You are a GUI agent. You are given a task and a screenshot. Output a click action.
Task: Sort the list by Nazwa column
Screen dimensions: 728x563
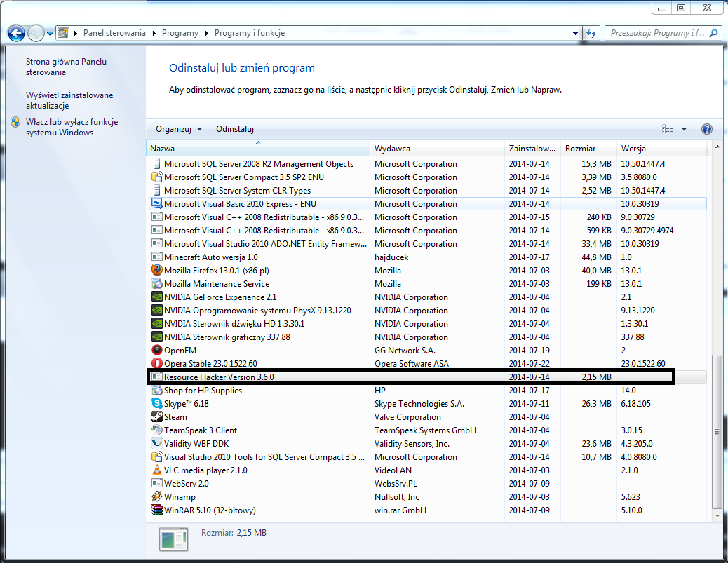[x=258, y=149]
